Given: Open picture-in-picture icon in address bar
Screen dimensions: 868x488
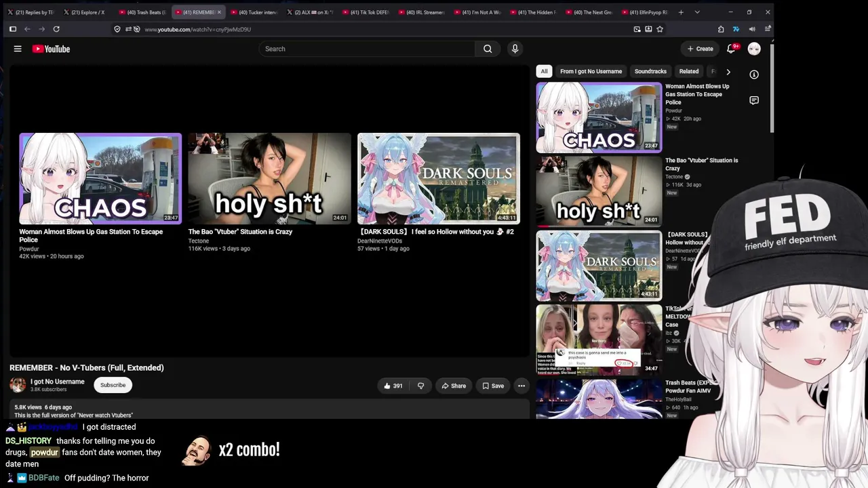Looking at the screenshot, I should pyautogui.click(x=637, y=29).
